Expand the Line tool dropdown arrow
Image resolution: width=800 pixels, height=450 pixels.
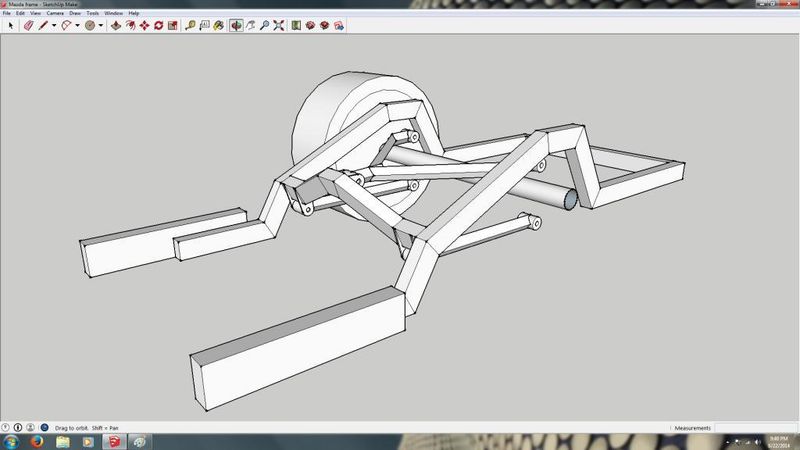(54, 24)
